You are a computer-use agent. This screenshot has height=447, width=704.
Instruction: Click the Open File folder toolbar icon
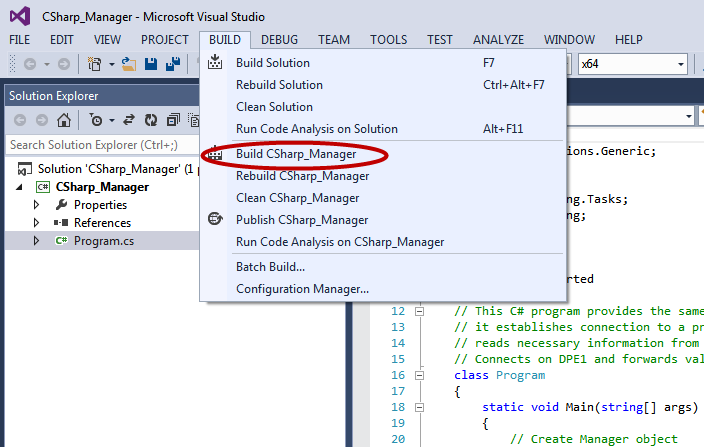point(128,65)
